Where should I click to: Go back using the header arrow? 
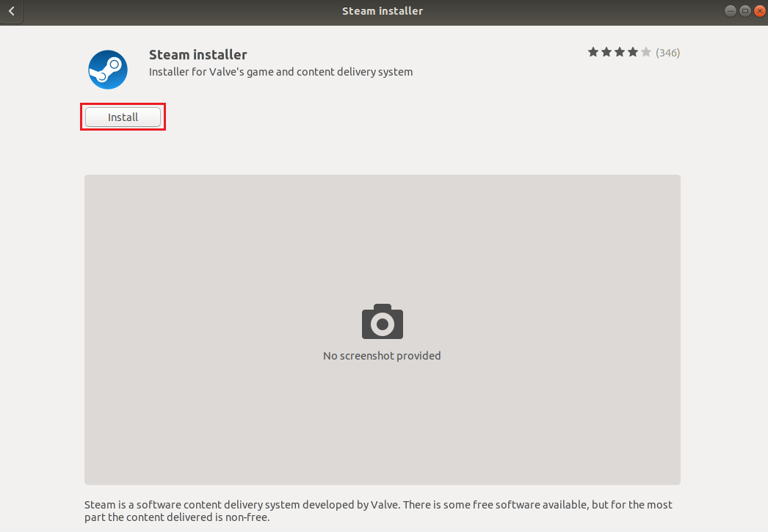[x=11, y=11]
